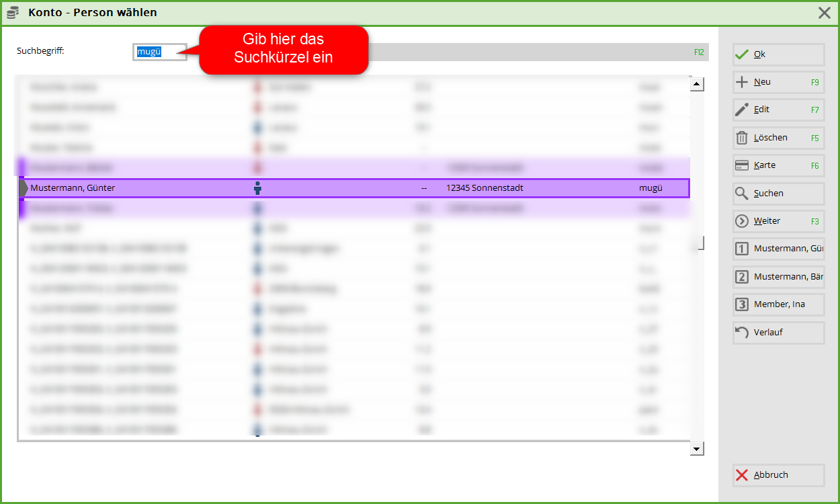Click the scroll down arrow of list
This screenshot has height=504, width=840.
pos(697,448)
